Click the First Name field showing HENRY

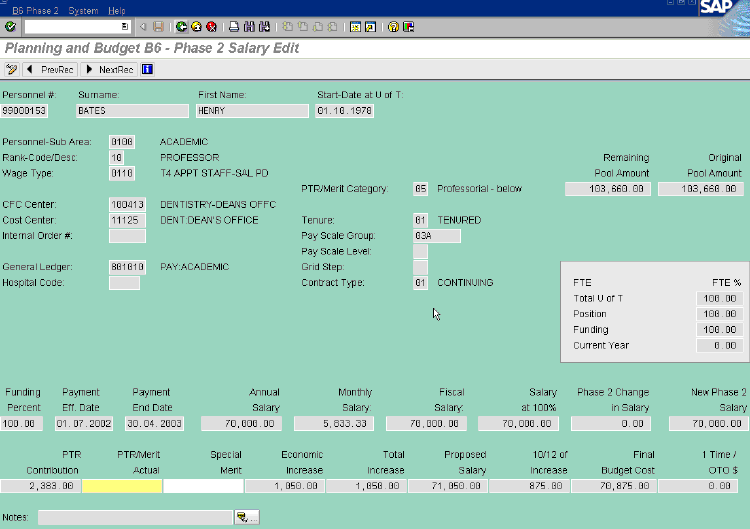click(253, 110)
